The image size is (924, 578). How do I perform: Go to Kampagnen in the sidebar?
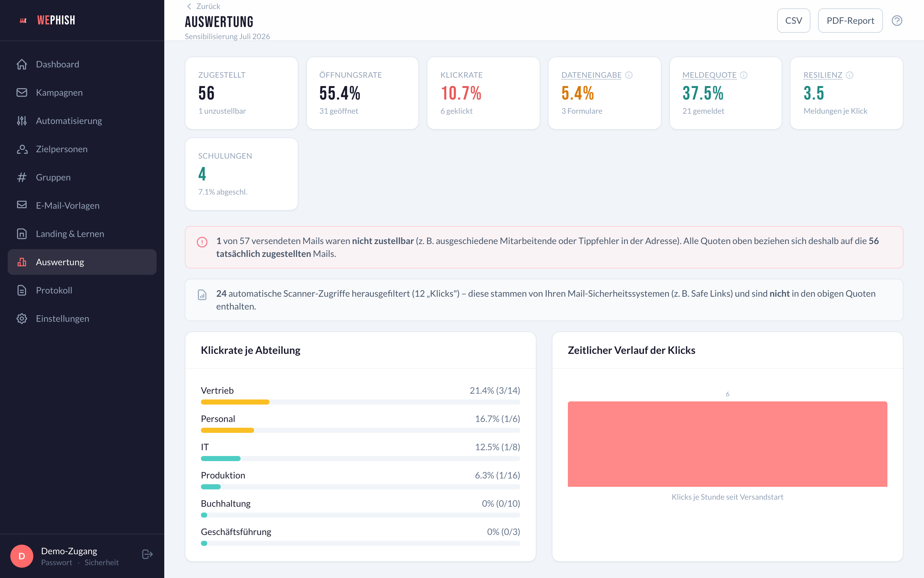click(82, 92)
